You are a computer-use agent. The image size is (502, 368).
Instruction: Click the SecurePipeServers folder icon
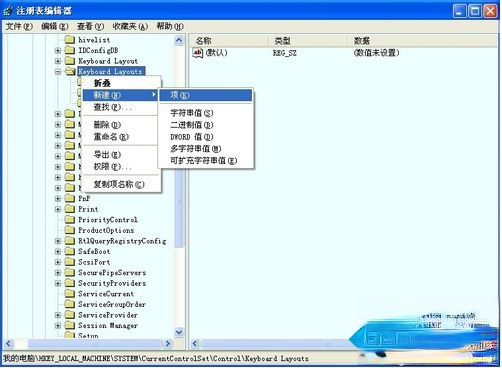click(70, 273)
